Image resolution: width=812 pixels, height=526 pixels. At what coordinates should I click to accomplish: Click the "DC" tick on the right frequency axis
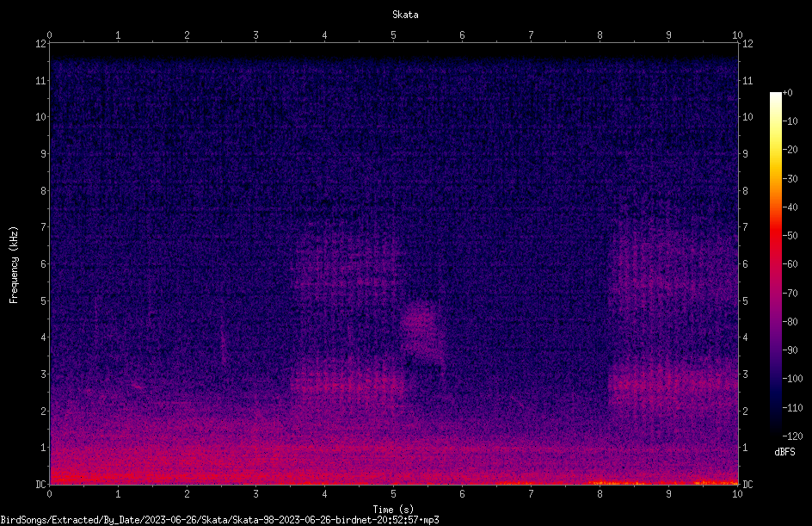[747, 485]
